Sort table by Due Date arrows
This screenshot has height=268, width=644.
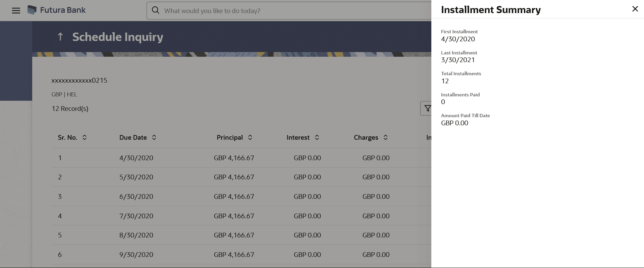pos(154,137)
